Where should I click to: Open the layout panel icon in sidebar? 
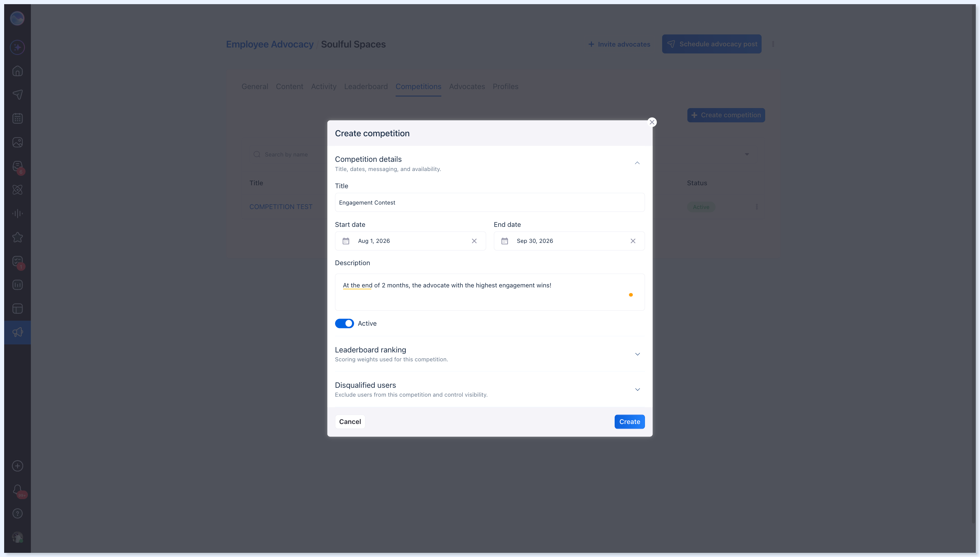click(x=18, y=309)
